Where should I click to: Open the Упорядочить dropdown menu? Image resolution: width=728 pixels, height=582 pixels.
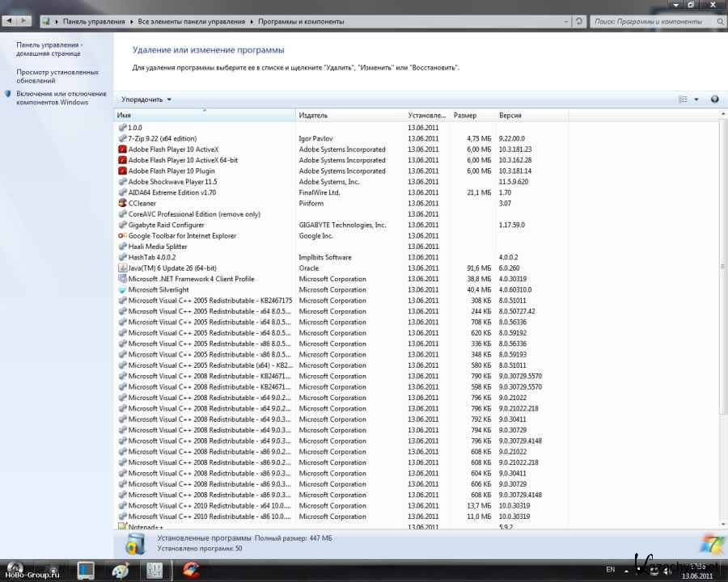point(146,99)
